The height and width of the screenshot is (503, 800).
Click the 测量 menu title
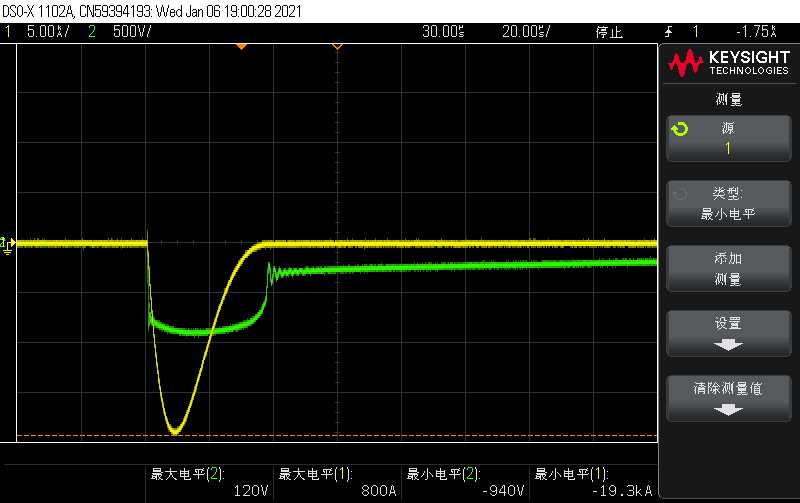pos(727,99)
